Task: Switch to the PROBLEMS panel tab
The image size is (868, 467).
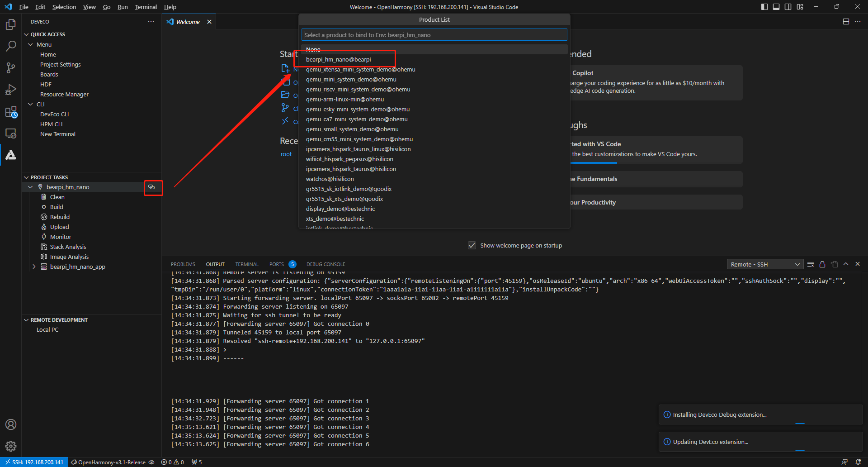Action: (x=183, y=264)
